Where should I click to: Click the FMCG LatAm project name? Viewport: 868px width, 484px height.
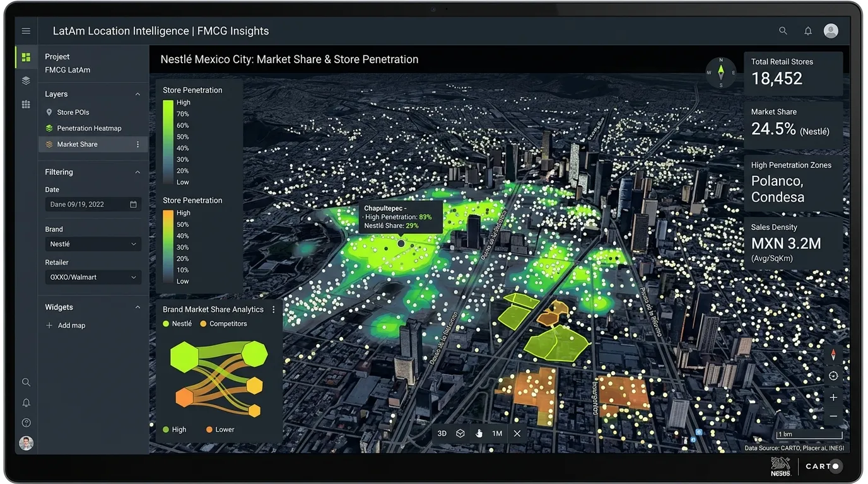(x=67, y=70)
